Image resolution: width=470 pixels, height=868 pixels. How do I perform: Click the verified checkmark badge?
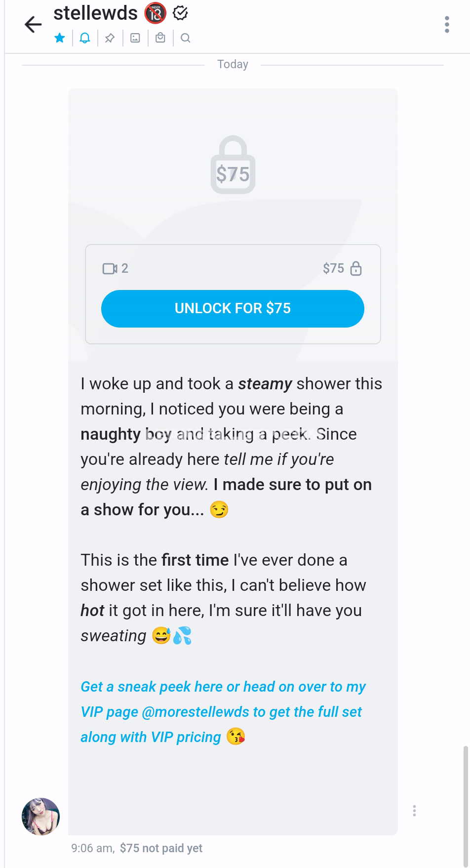point(181,13)
